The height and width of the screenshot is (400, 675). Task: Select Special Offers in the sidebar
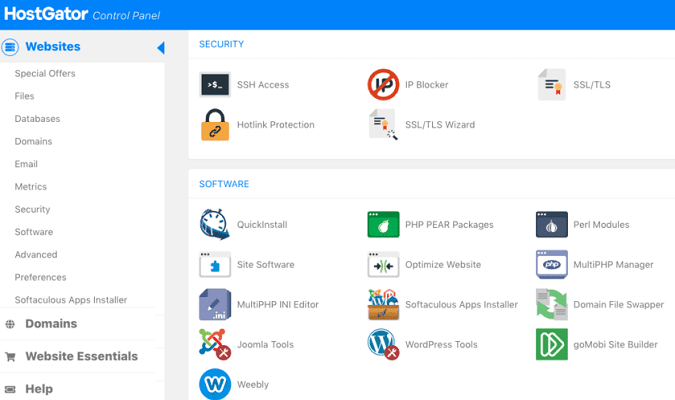click(45, 74)
